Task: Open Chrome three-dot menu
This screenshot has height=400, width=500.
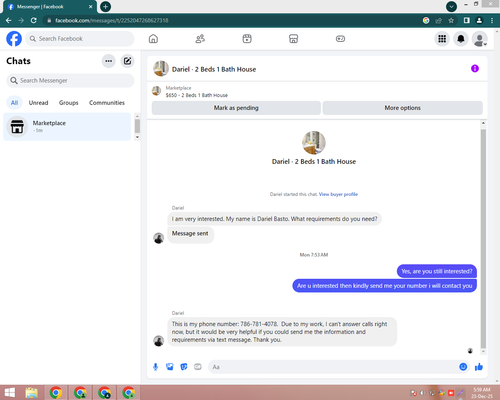Action: [492, 20]
